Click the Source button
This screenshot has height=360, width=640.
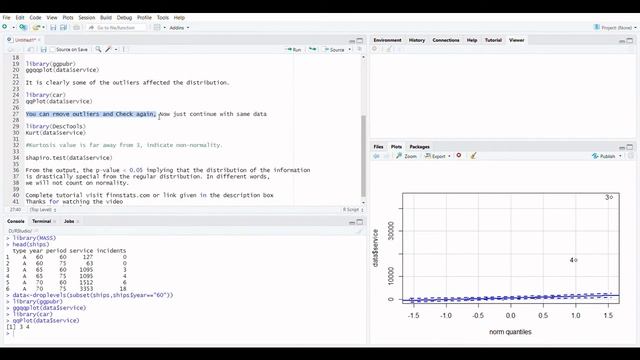click(x=334, y=49)
